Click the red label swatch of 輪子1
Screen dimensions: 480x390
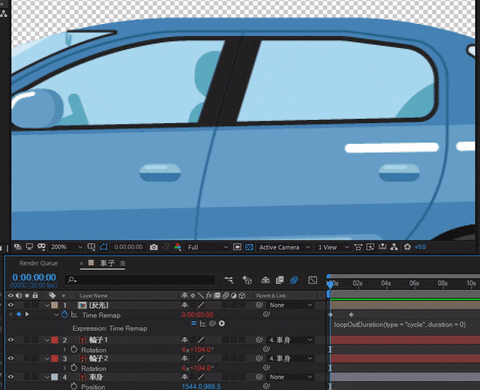pyautogui.click(x=55, y=340)
